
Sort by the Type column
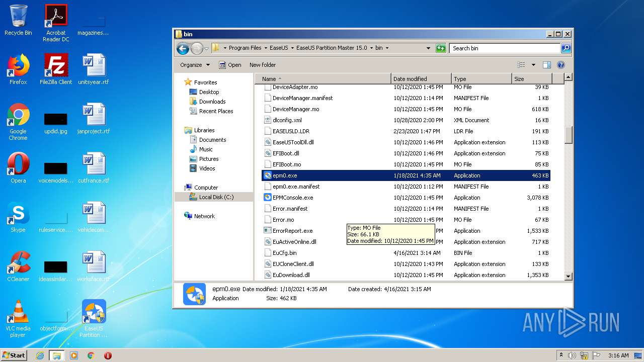481,79
